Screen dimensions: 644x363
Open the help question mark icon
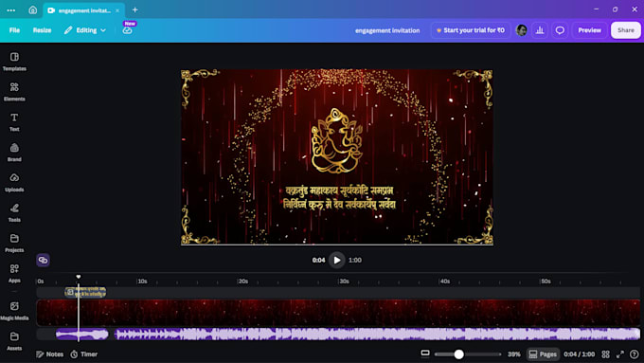(635, 354)
